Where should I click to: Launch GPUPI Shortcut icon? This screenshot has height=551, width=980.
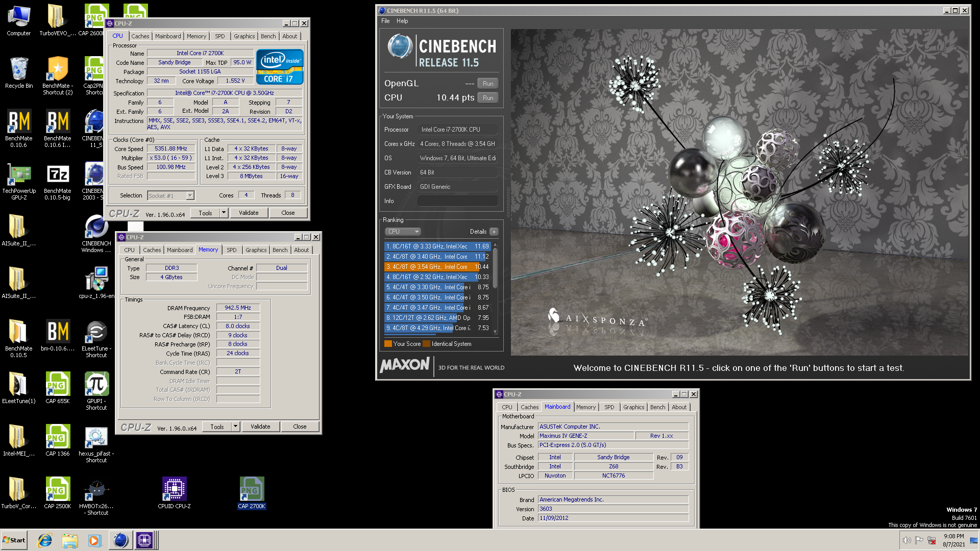pyautogui.click(x=96, y=391)
